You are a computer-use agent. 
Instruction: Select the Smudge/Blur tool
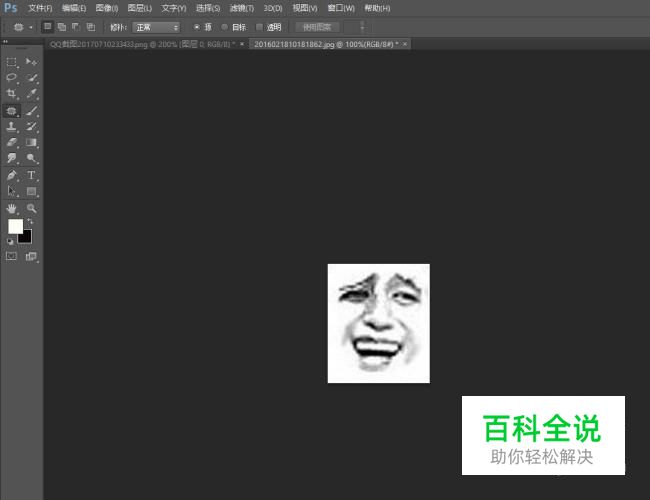pos(11,158)
